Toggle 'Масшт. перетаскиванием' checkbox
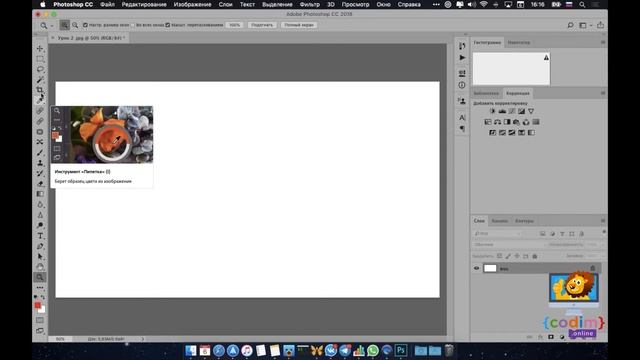 tap(168, 25)
